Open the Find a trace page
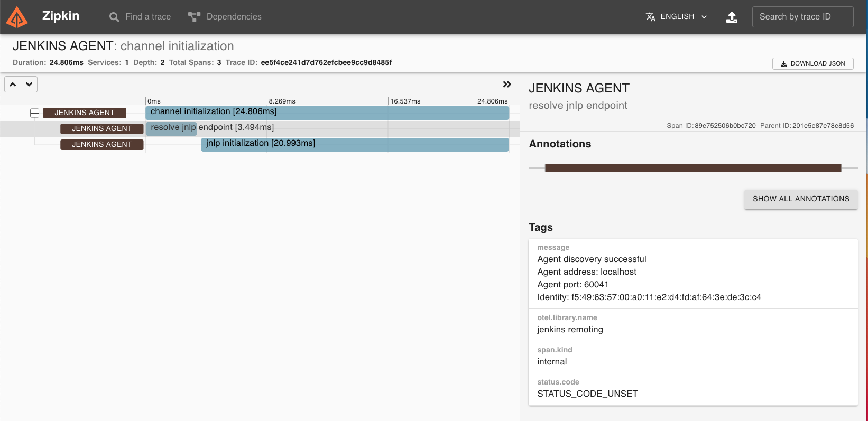This screenshot has width=868, height=421. [140, 17]
